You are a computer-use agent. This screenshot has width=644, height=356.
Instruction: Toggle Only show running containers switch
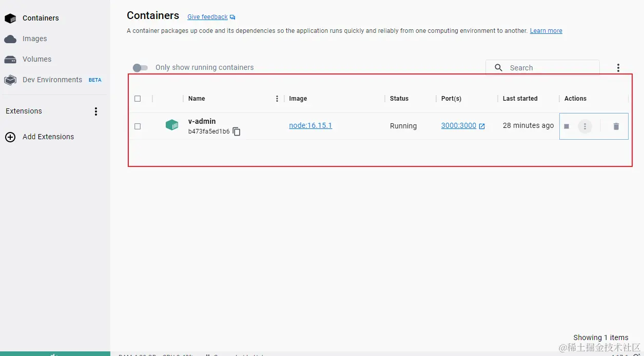tap(140, 68)
